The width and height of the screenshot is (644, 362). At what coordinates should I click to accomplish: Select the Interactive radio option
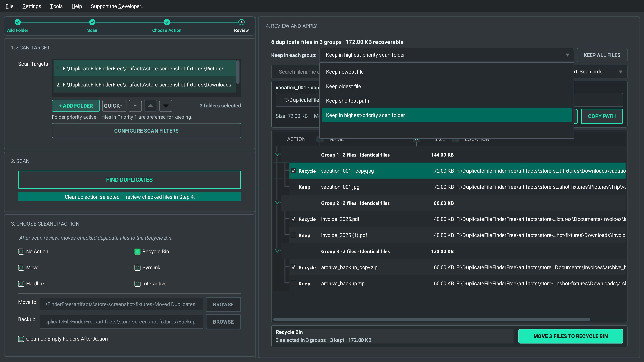tap(137, 284)
